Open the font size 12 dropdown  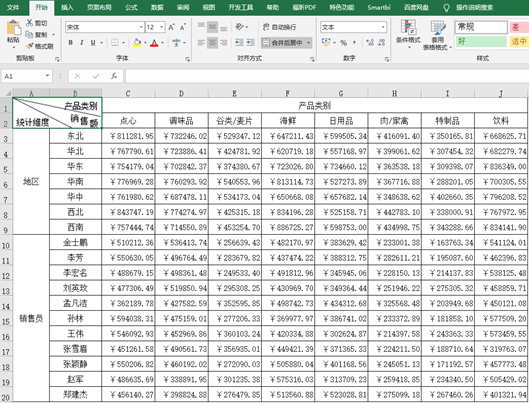(x=162, y=27)
